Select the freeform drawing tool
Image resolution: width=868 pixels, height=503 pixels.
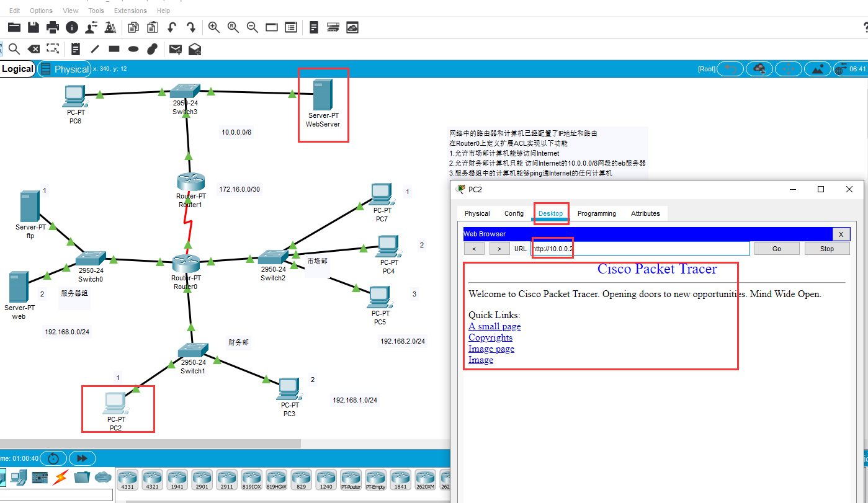click(153, 48)
